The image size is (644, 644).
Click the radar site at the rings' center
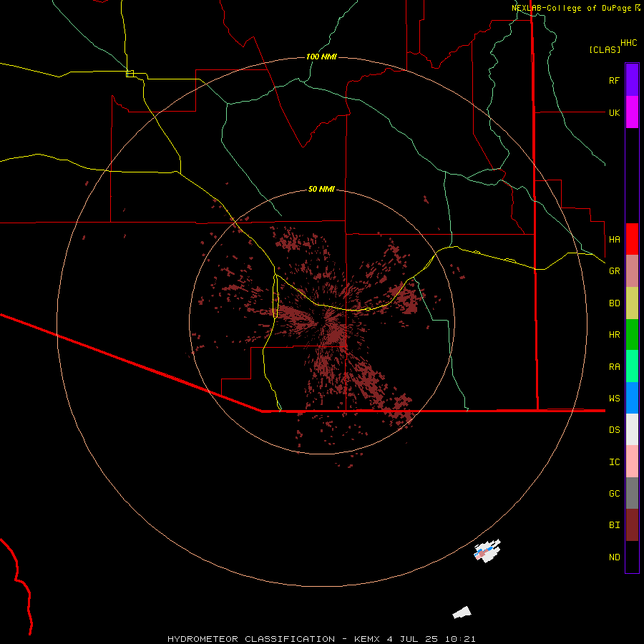321,321
